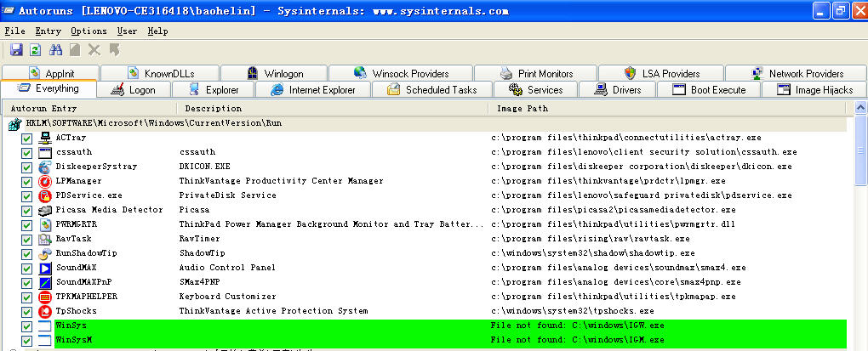Click the RunShadowTip entry icon
The image size is (868, 351).
[x=45, y=253]
